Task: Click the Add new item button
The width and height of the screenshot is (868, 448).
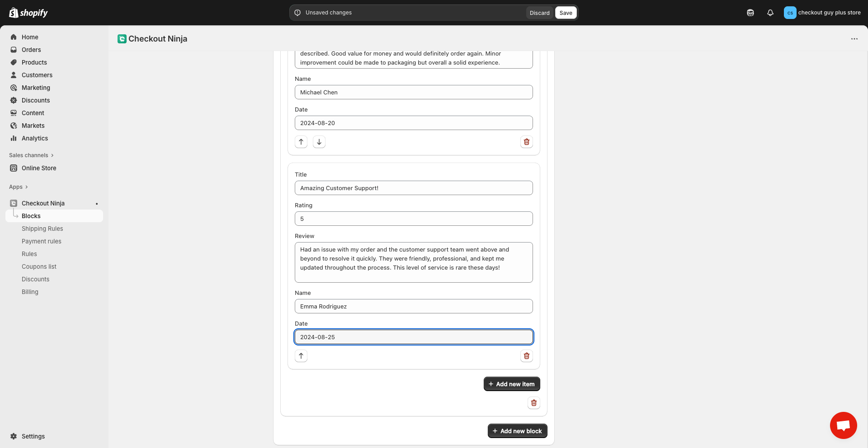Action: pyautogui.click(x=511, y=384)
